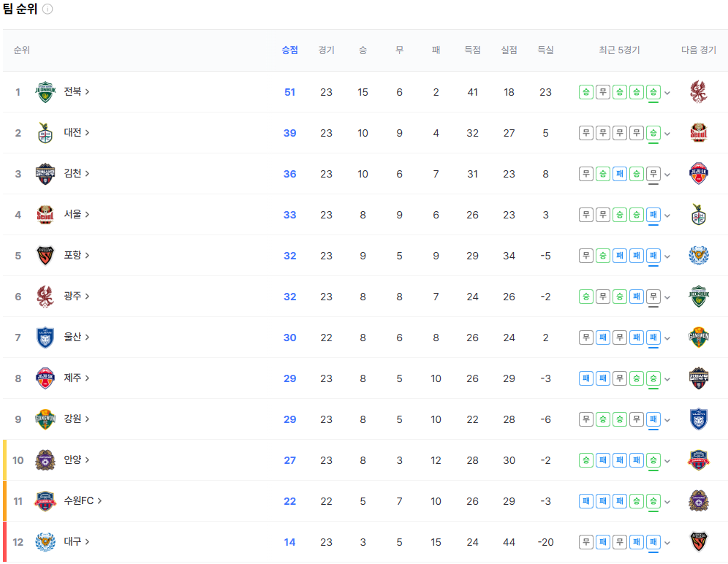
Task: Click the 강원 team row points value
Action: pos(289,419)
